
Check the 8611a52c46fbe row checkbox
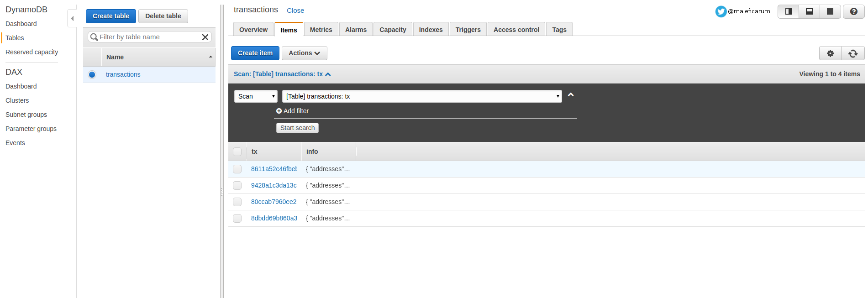[x=237, y=169]
